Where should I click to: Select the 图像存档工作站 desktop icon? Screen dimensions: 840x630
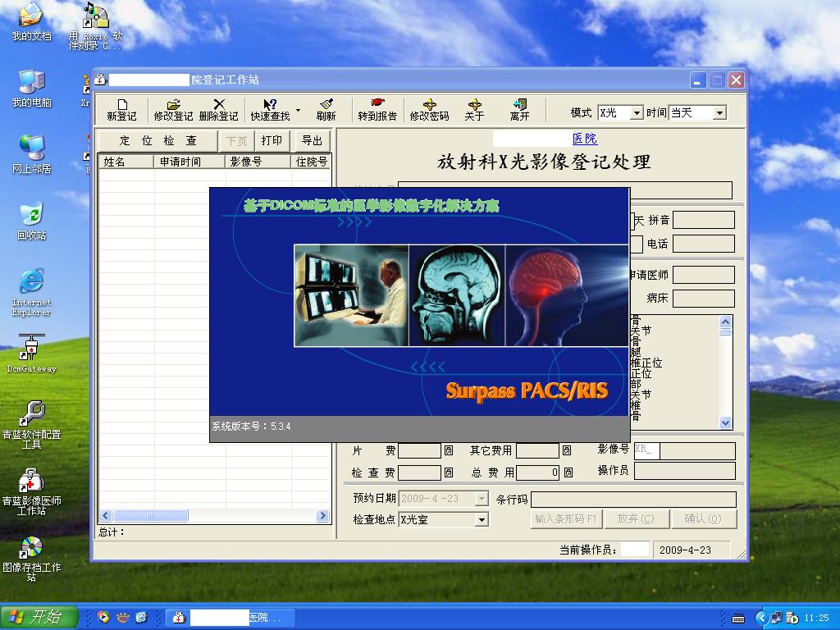click(x=32, y=558)
